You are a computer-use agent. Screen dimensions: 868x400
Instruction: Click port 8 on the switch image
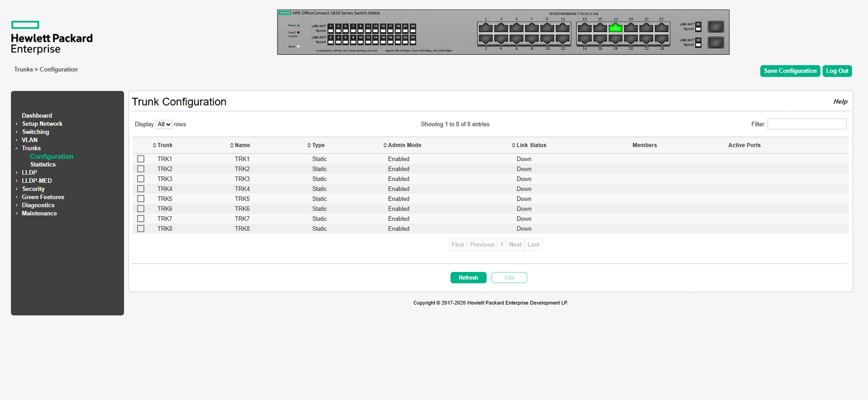[532, 39]
